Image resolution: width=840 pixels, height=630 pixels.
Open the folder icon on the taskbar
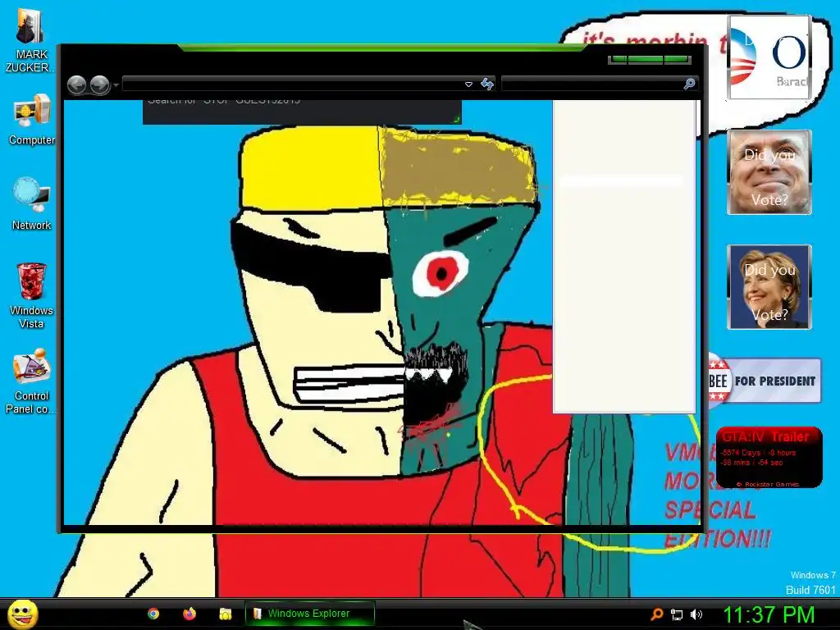(x=225, y=614)
